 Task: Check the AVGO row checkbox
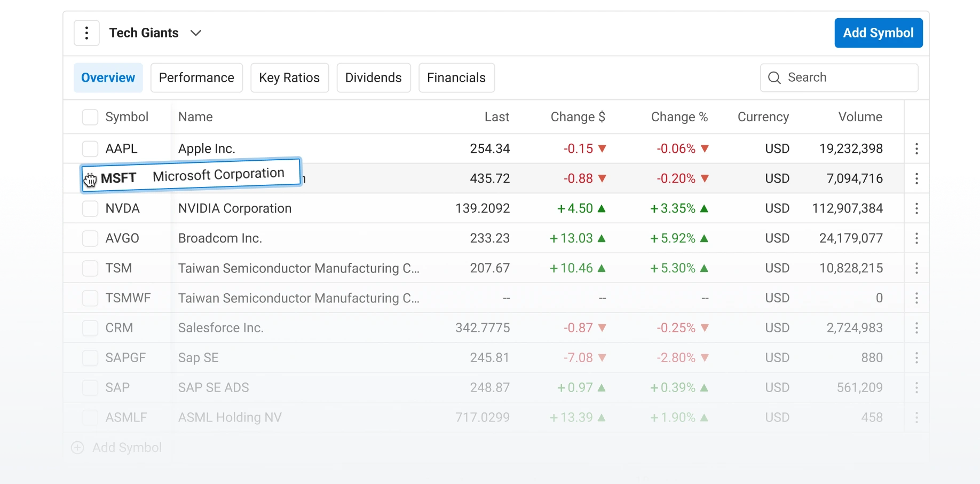(x=90, y=238)
